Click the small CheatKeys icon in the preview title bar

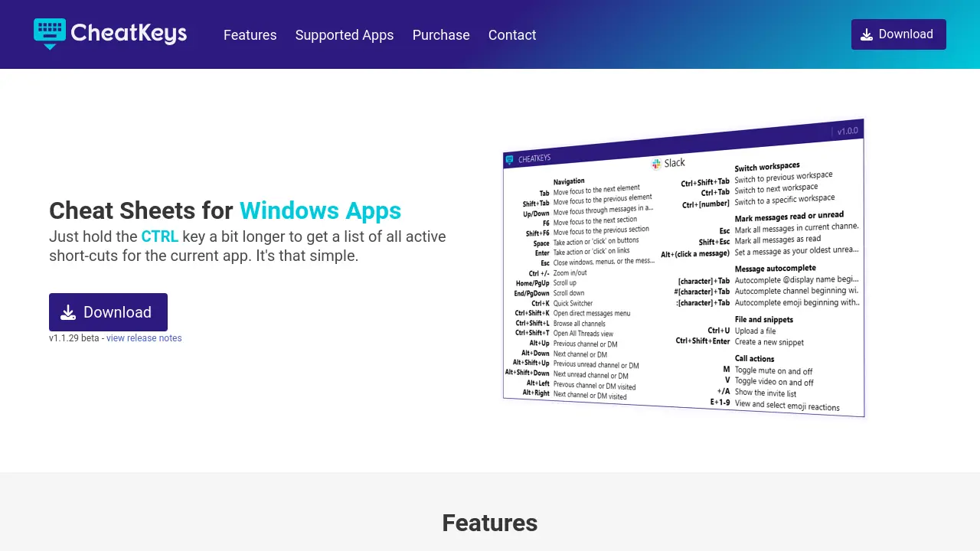click(510, 160)
